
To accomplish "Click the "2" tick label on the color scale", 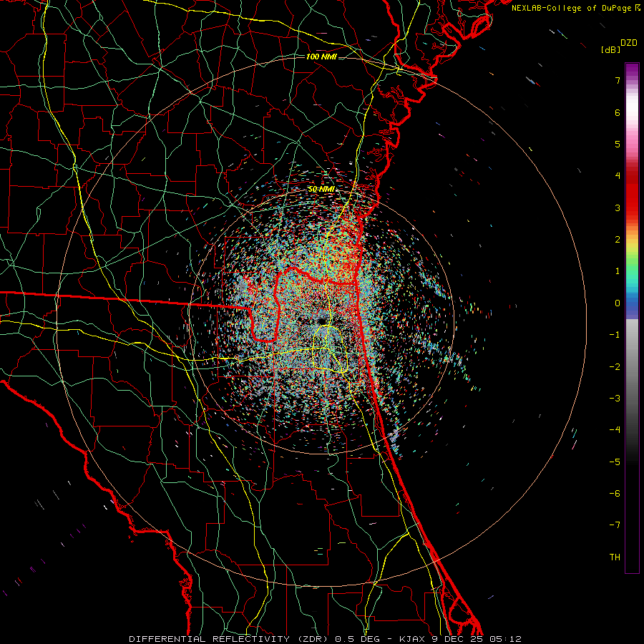I will tap(618, 240).
